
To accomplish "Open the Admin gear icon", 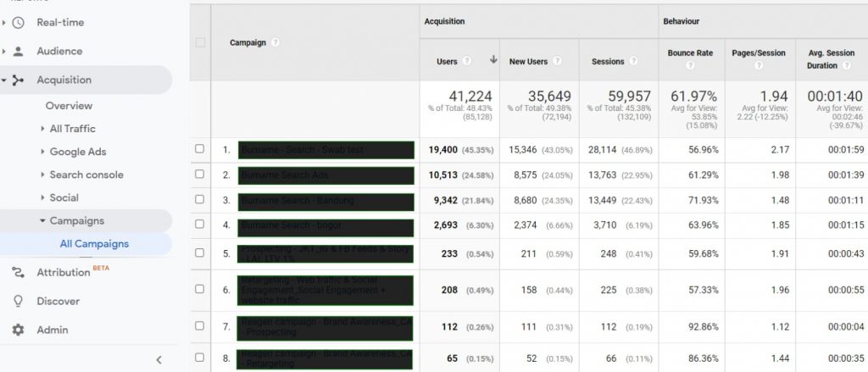I will point(19,330).
